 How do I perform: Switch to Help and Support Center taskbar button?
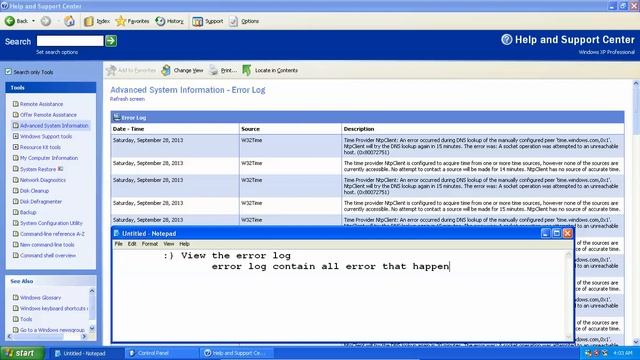pyautogui.click(x=237, y=353)
